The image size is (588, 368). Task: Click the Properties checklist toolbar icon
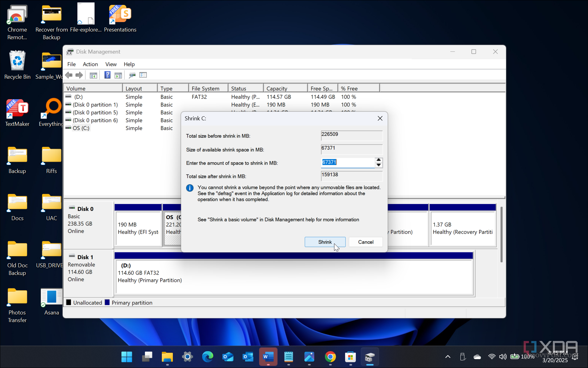(x=143, y=75)
